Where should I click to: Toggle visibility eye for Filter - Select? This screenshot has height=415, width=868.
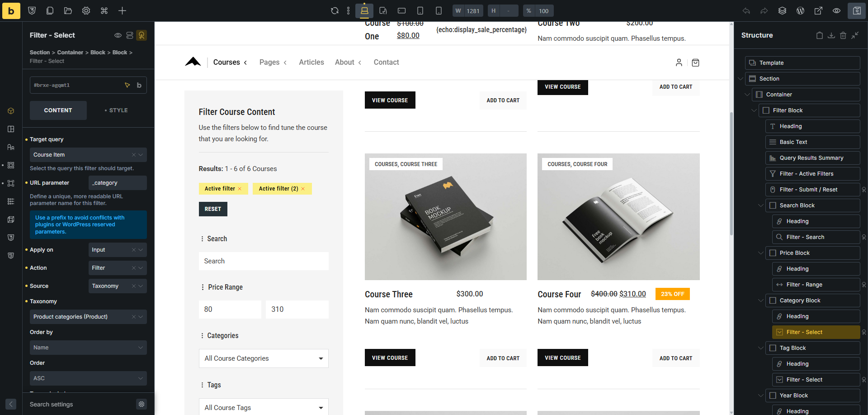pyautogui.click(x=118, y=35)
